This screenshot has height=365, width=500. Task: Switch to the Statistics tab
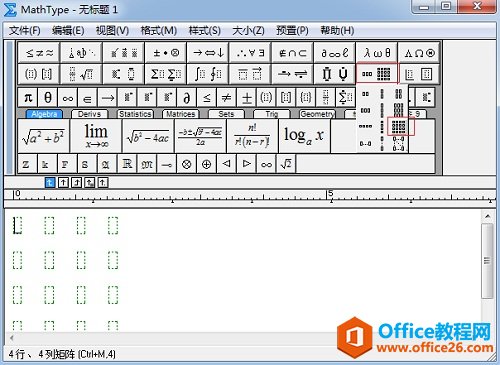(x=135, y=114)
